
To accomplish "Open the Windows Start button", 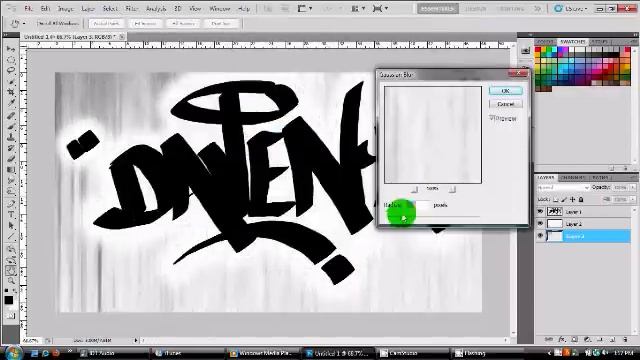I will point(13,352).
